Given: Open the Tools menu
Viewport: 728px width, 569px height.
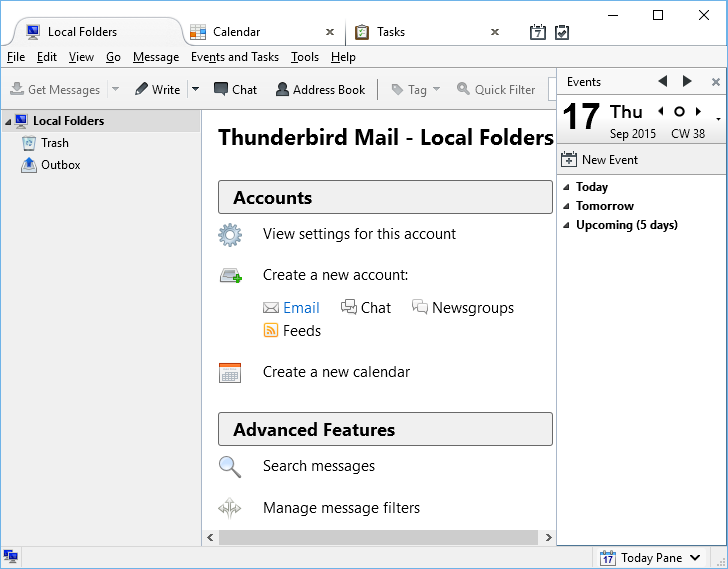Looking at the screenshot, I should [x=305, y=57].
